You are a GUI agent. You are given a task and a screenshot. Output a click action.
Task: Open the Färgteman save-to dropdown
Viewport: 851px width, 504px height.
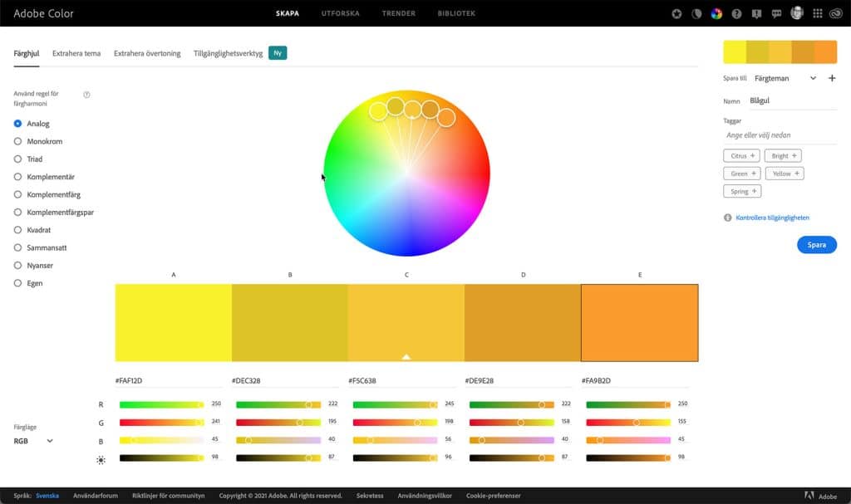785,78
